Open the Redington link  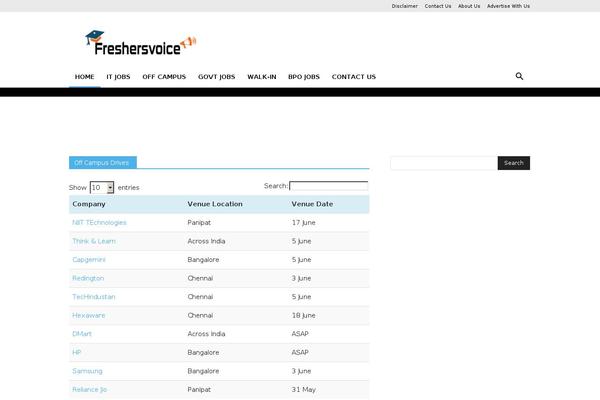pos(88,278)
